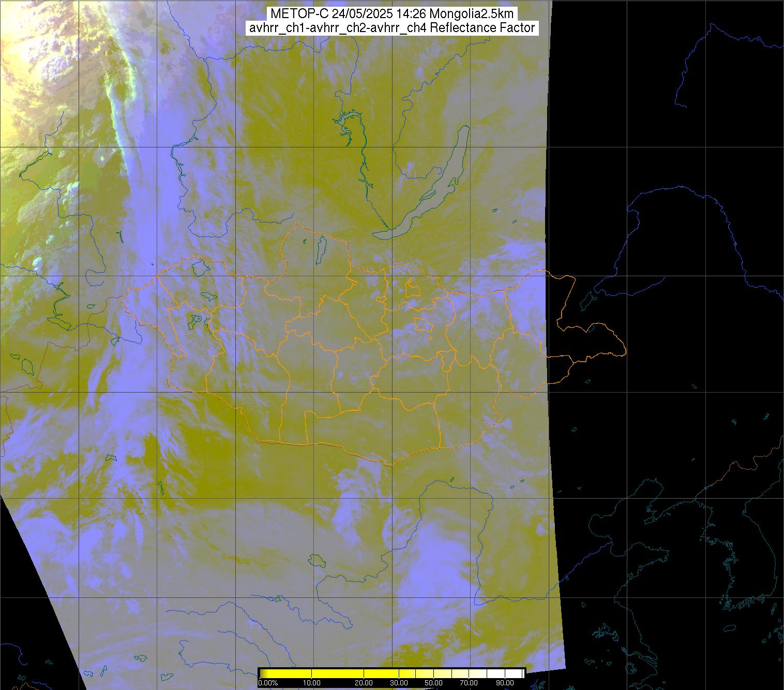Click the 0.00% label on the color scale
The image size is (784, 690).
268,683
